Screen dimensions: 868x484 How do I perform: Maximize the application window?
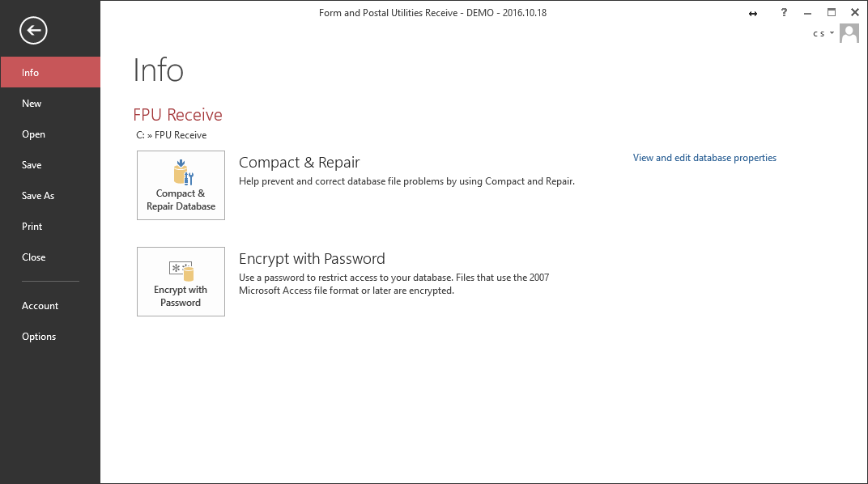832,13
